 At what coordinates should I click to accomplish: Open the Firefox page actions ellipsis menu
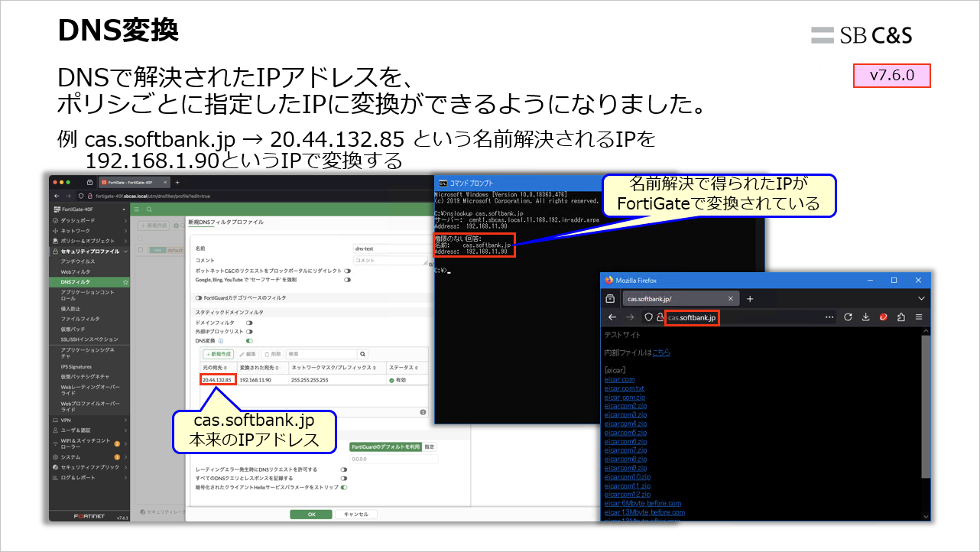(830, 317)
